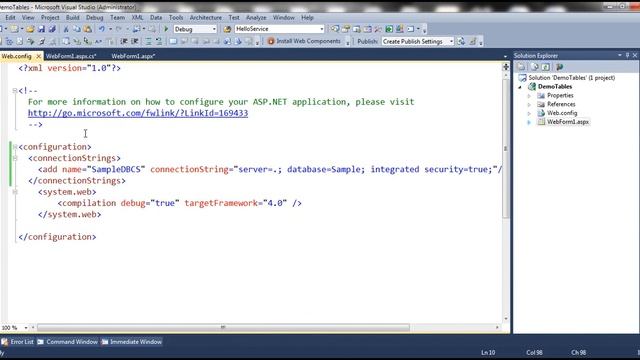
Task: Close the Web.config tab with its X
Action: [39, 56]
